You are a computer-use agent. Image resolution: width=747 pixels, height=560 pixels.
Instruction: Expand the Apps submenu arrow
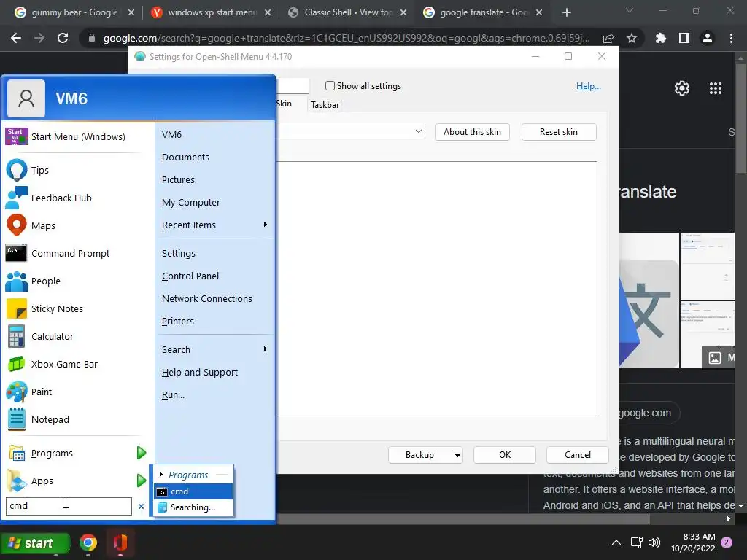[x=141, y=481]
